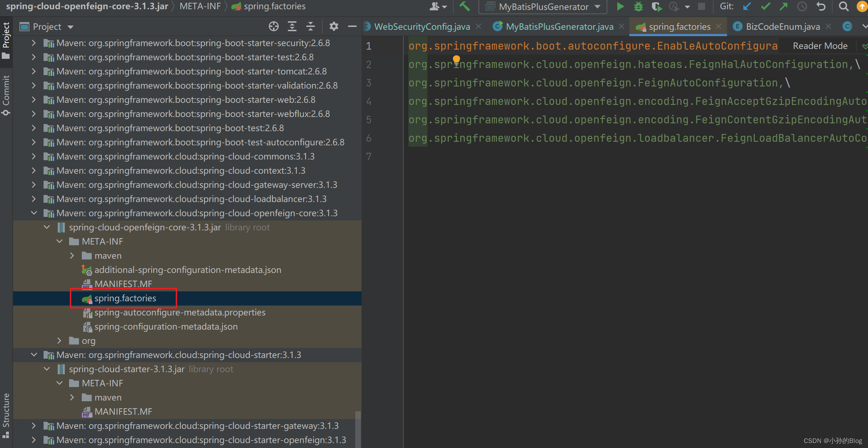This screenshot has width=868, height=448.
Task: Close the WebSecurityConfig.java tab
Action: coord(478,26)
